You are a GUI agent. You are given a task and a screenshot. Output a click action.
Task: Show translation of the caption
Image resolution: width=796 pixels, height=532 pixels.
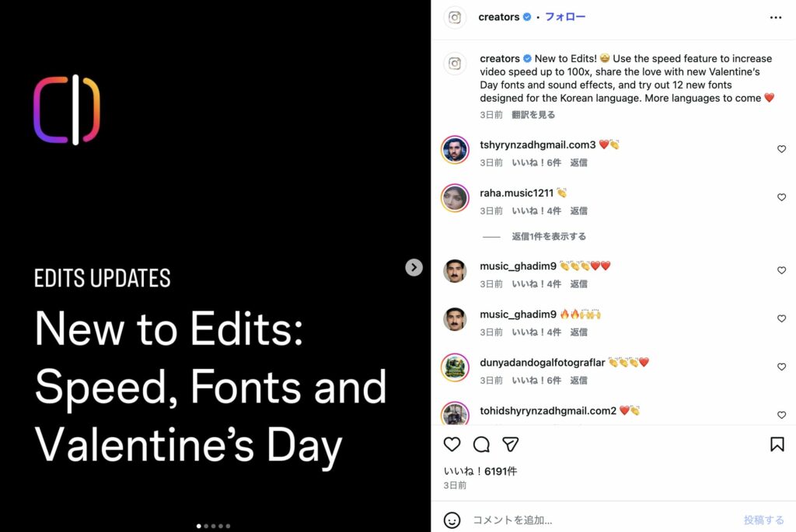point(533,115)
